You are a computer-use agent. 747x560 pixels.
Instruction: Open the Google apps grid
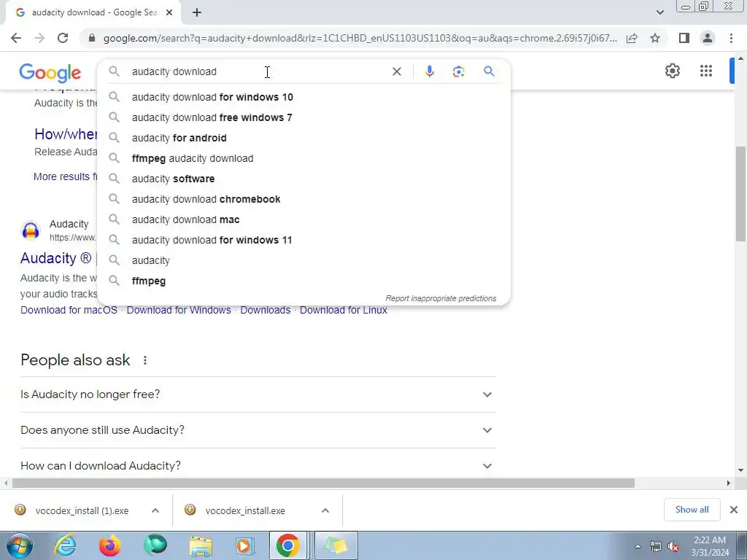(x=706, y=71)
